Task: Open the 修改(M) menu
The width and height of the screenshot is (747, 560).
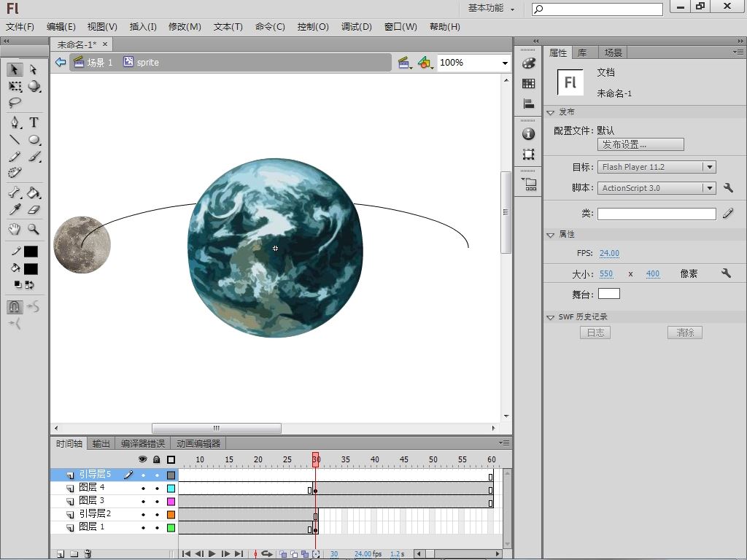Action: pyautogui.click(x=185, y=26)
